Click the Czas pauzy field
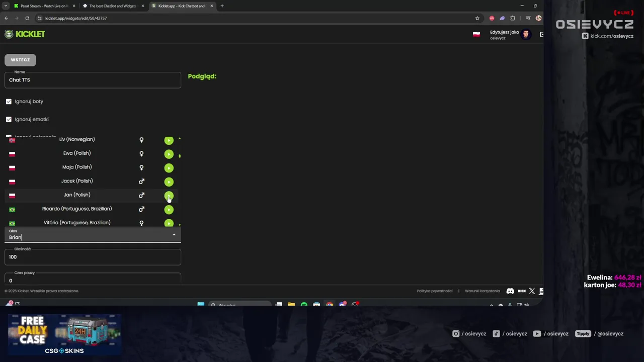644x362 pixels. click(93, 279)
